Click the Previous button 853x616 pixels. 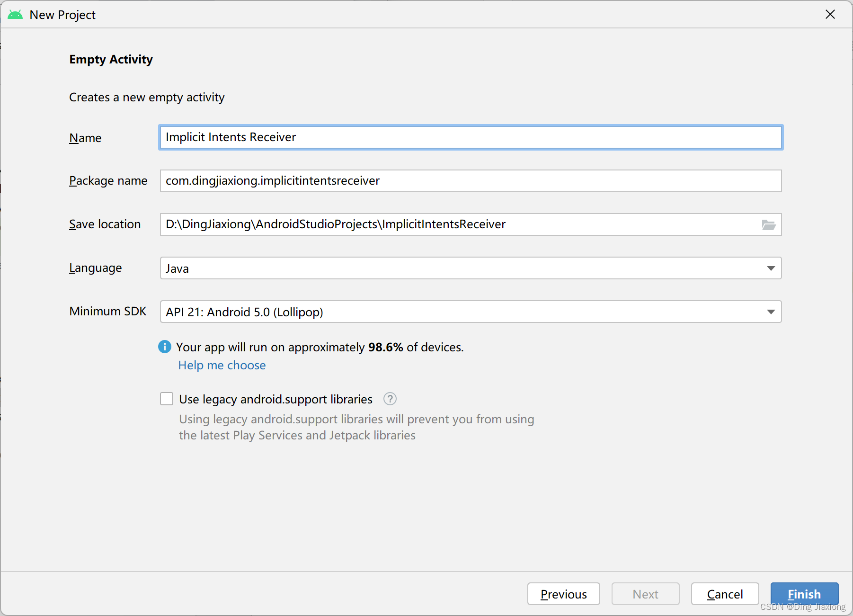(x=563, y=594)
